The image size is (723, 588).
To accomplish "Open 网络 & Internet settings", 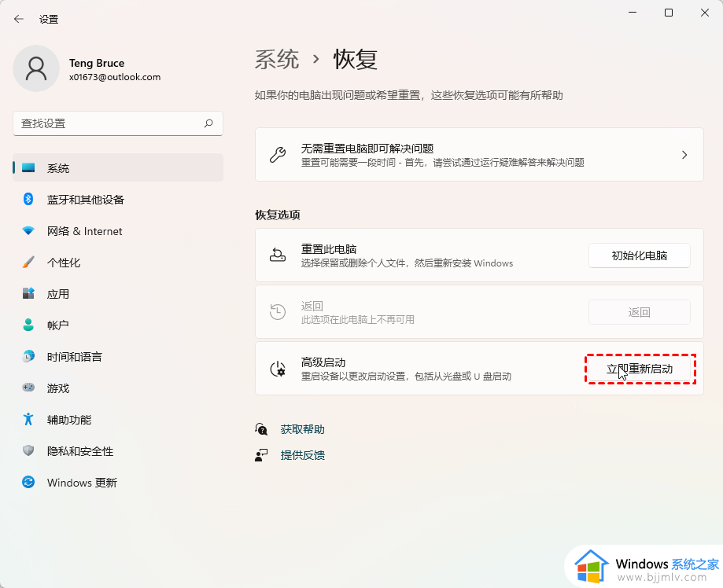I will tap(118, 231).
